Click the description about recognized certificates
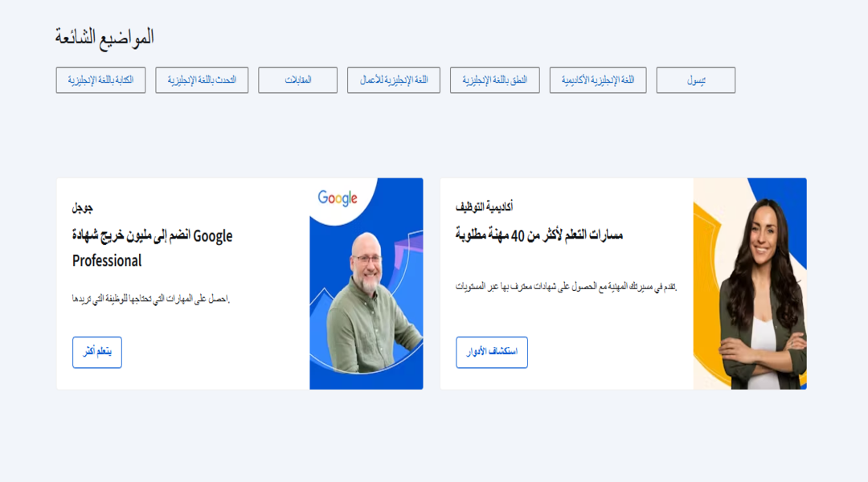 tap(567, 286)
